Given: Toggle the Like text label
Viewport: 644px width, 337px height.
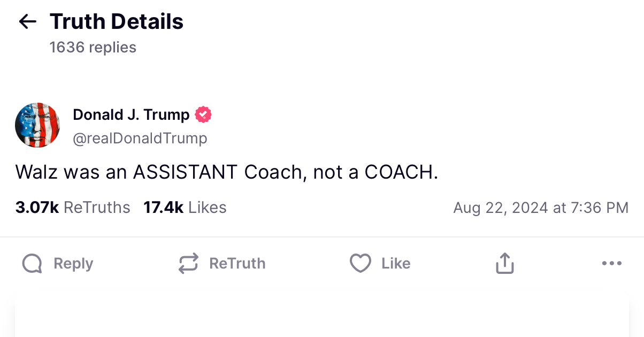Looking at the screenshot, I should [396, 263].
